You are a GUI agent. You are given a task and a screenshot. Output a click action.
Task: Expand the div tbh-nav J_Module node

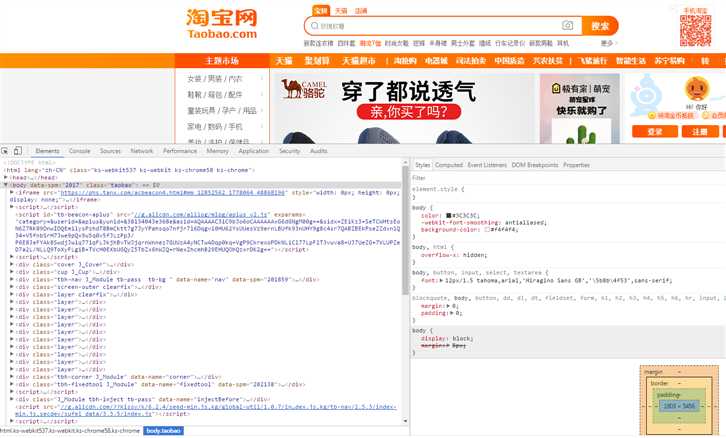12,279
